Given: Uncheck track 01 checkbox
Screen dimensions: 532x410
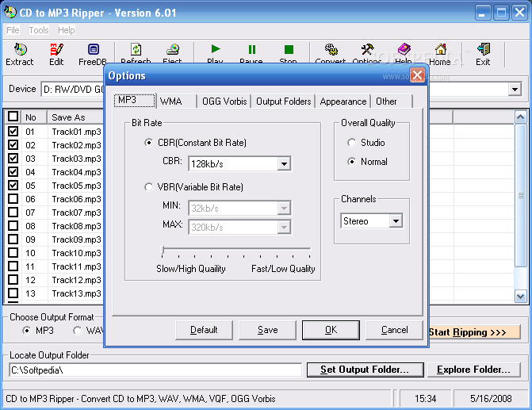Looking at the screenshot, I should point(13,132).
